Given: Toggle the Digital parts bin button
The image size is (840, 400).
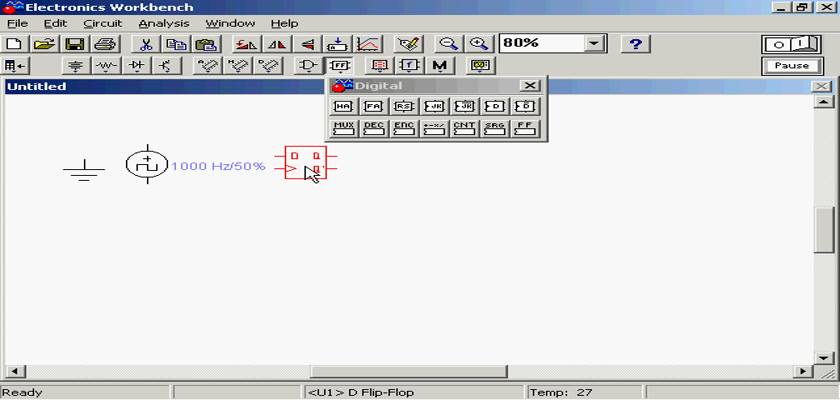Looking at the screenshot, I should pos(340,66).
